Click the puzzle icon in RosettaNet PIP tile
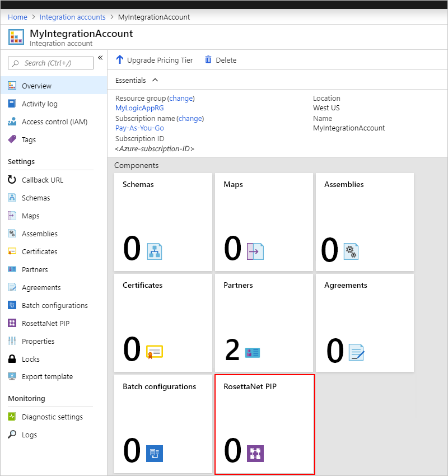This screenshot has width=448, height=476. [255, 454]
